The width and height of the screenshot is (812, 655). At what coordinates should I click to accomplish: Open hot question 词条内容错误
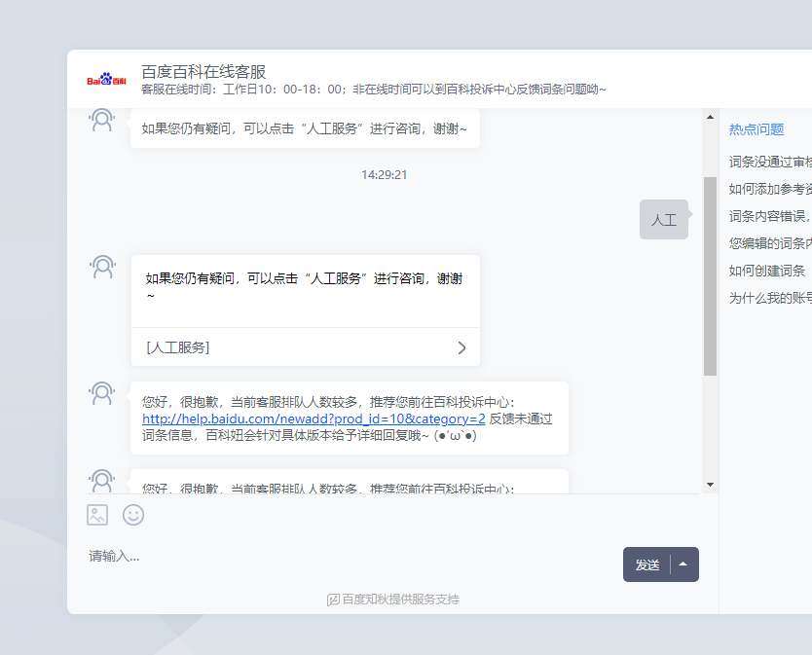pyautogui.click(x=770, y=216)
